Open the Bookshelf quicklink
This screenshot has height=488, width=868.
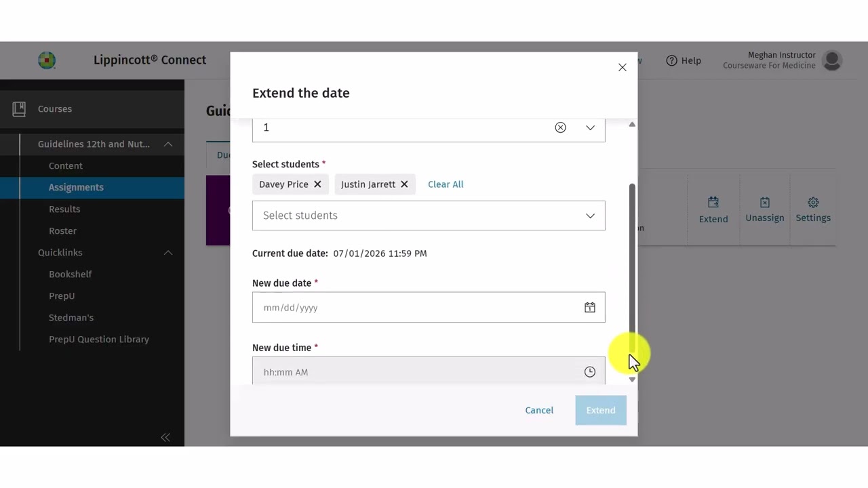[x=71, y=274]
